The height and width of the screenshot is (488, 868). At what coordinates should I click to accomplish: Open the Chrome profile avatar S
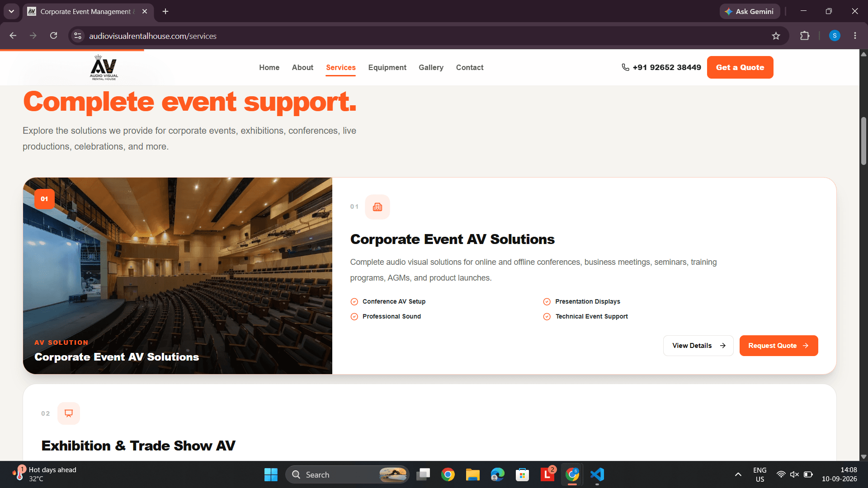835,36
